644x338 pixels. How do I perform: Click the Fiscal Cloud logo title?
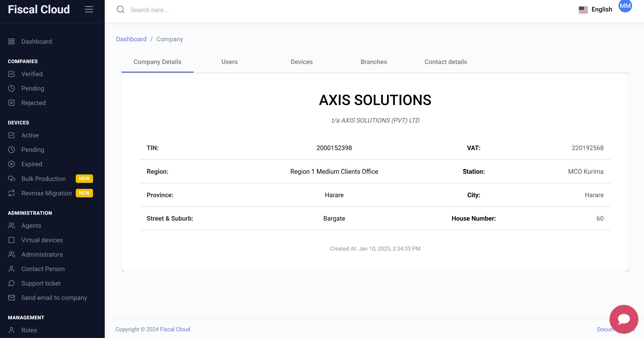(39, 9)
